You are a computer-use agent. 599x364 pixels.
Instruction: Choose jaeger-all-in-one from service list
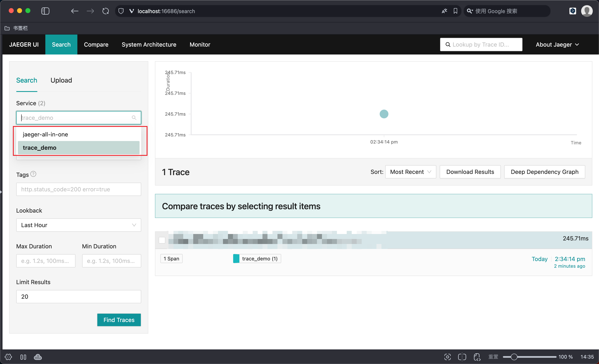[79, 134]
